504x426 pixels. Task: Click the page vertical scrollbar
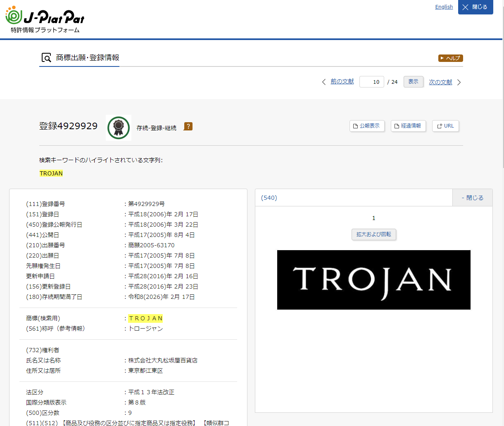(x=503, y=87)
